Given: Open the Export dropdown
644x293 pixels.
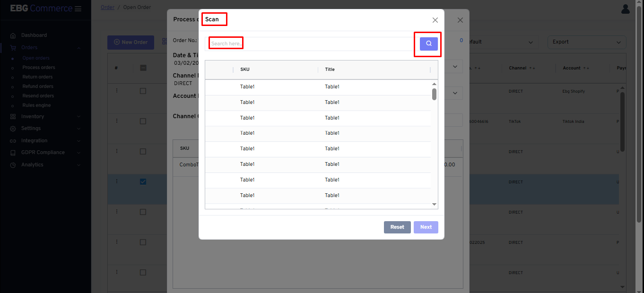Looking at the screenshot, I should [586, 42].
